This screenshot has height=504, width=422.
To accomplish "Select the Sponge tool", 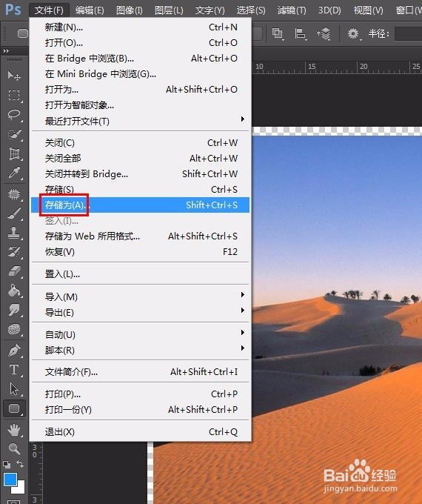I will 14,329.
